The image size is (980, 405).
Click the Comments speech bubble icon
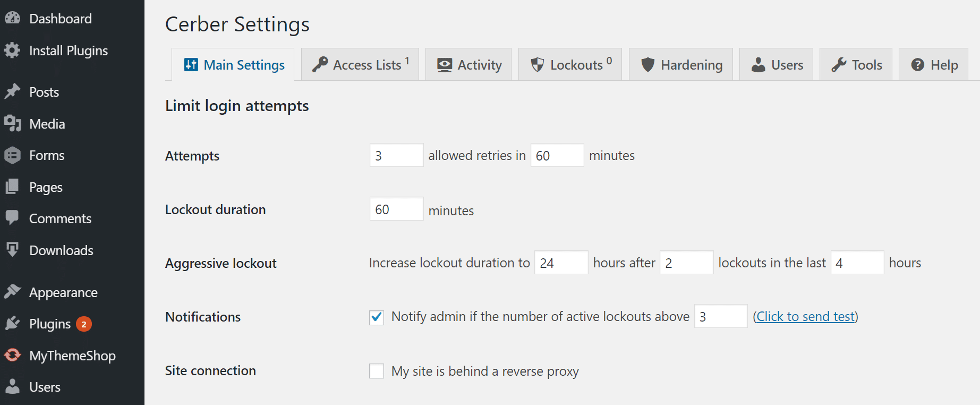pos(13,218)
